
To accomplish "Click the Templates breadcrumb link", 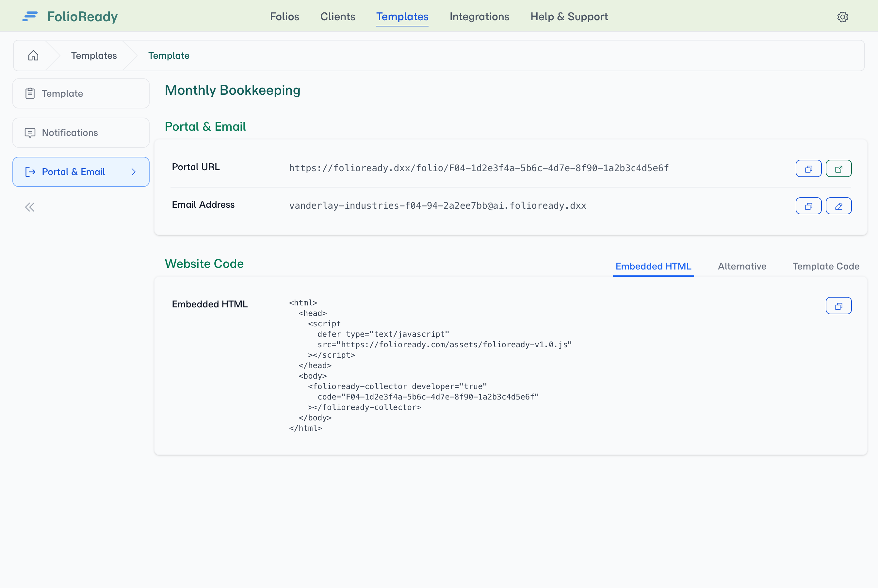I will (x=94, y=56).
